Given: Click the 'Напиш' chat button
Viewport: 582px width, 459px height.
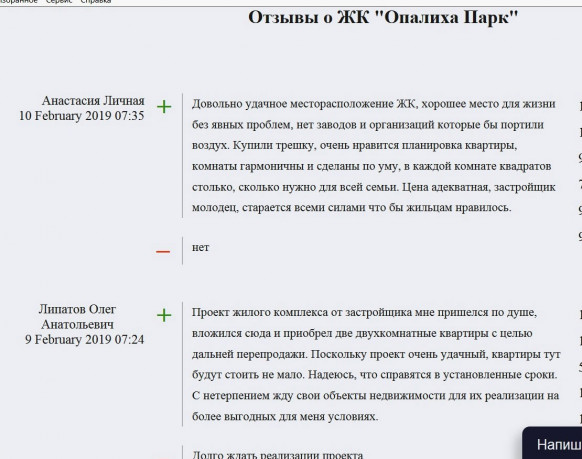Looking at the screenshot, I should 553,444.
